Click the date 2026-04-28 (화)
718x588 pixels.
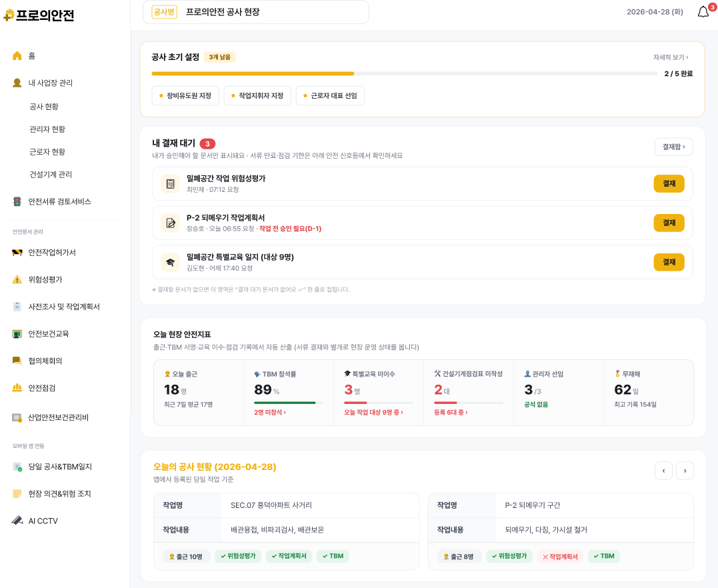pyautogui.click(x=655, y=12)
